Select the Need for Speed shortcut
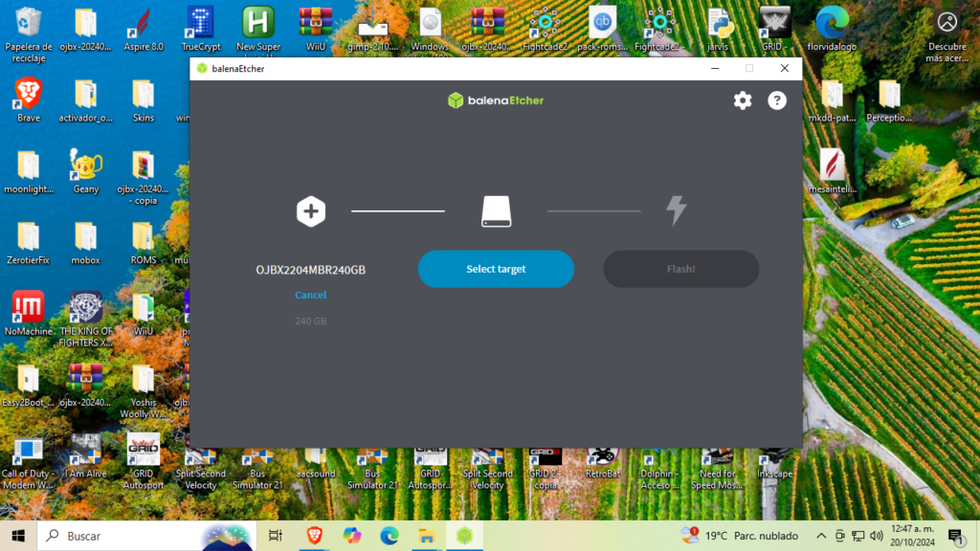The image size is (980, 551). pyautogui.click(x=718, y=468)
